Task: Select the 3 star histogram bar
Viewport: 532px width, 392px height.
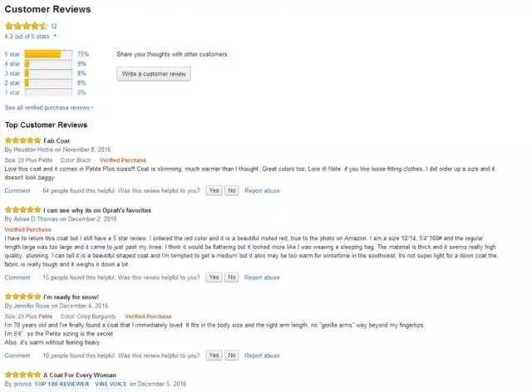Action: click(x=43, y=73)
